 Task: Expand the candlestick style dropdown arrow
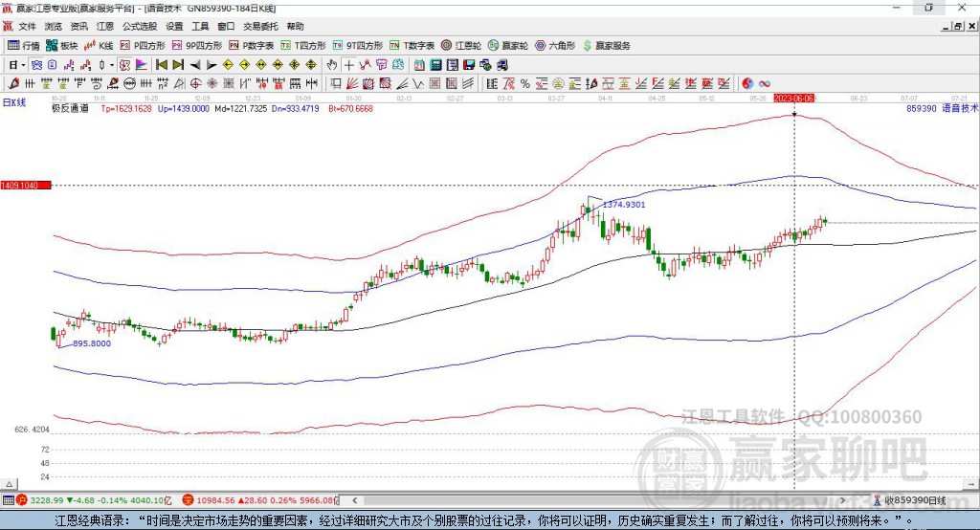tap(112, 65)
